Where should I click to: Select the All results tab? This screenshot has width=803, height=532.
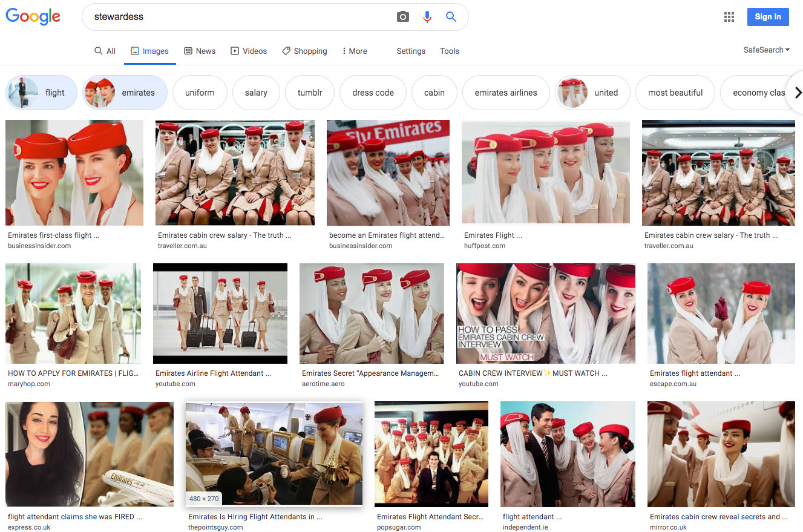[x=105, y=51]
